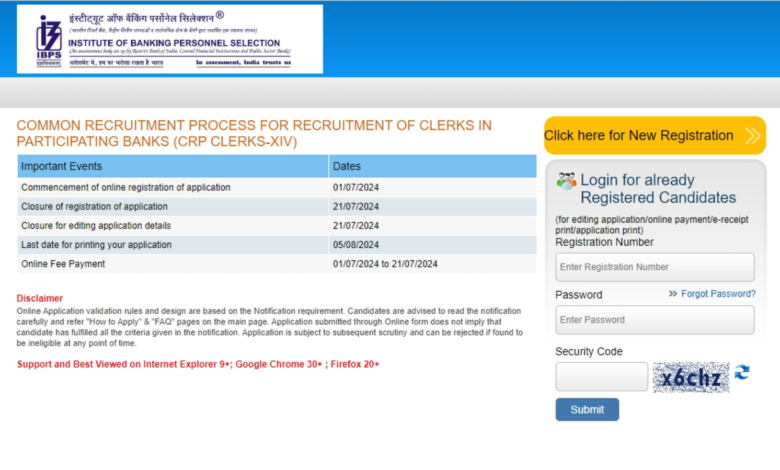Image resolution: width=780 pixels, height=470 pixels.
Task: Select the 'Online Fee Payment' row label
Action: click(63, 264)
